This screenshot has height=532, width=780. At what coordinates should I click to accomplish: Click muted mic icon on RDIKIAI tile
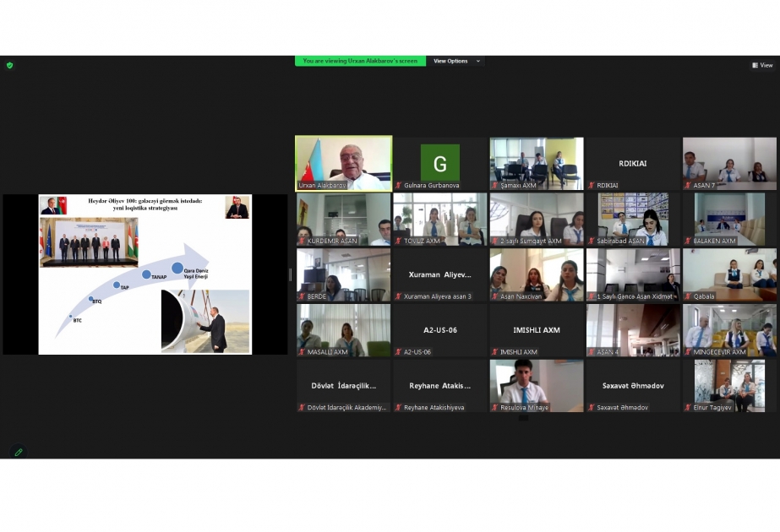tap(592, 185)
